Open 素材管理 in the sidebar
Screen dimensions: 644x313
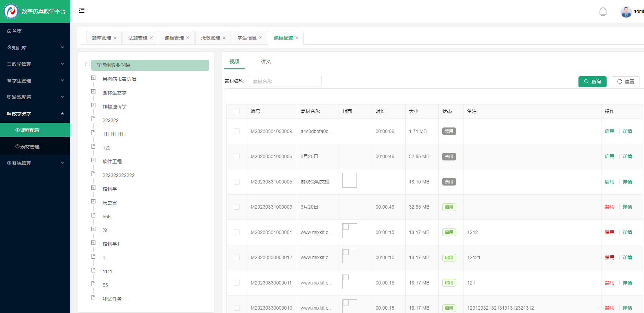[35, 147]
